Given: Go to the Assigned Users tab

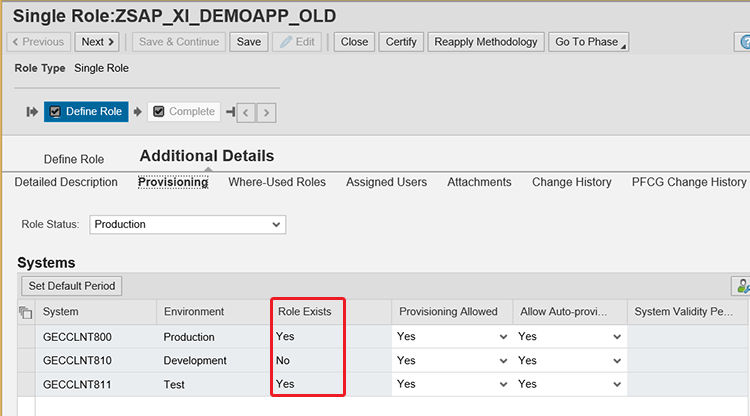Looking at the screenshot, I should (x=386, y=182).
